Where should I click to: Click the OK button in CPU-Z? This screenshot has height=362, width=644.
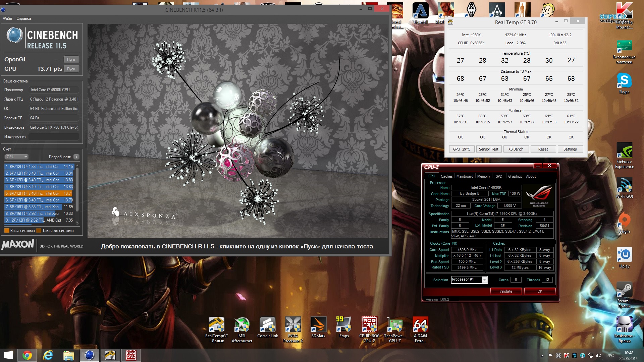pyautogui.click(x=540, y=291)
